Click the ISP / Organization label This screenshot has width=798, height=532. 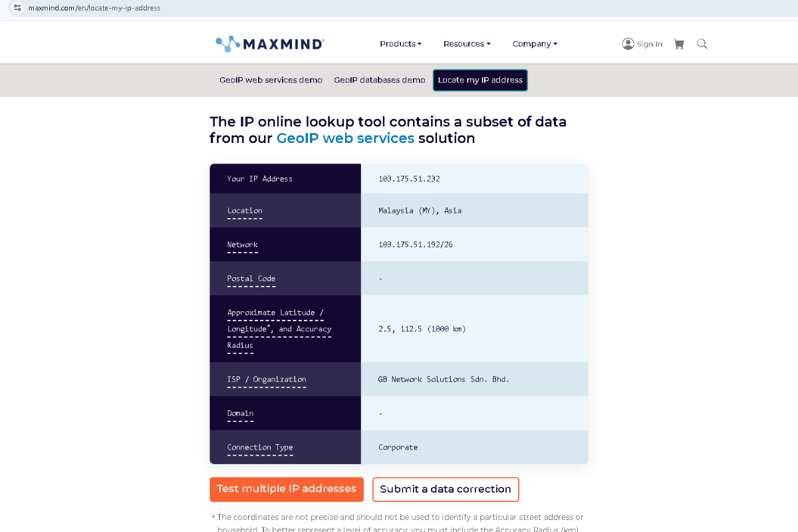267,380
